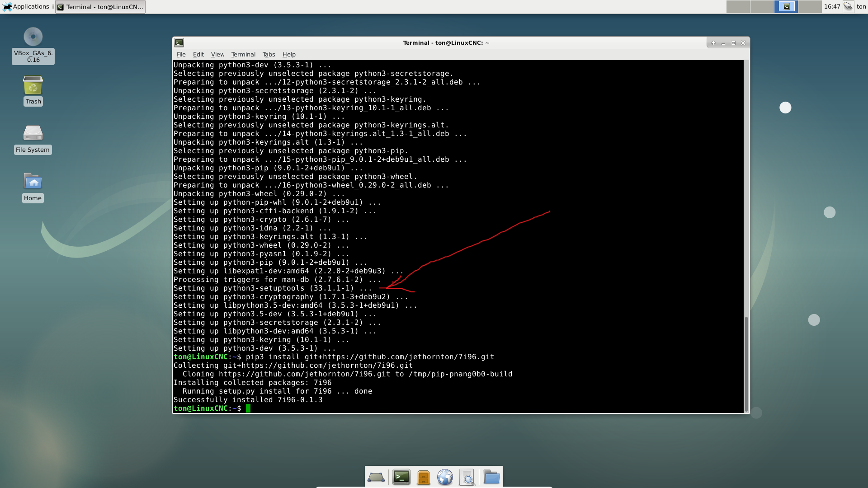The image size is (868, 488).
Task: Select the Home folder desktop icon
Action: point(33,188)
